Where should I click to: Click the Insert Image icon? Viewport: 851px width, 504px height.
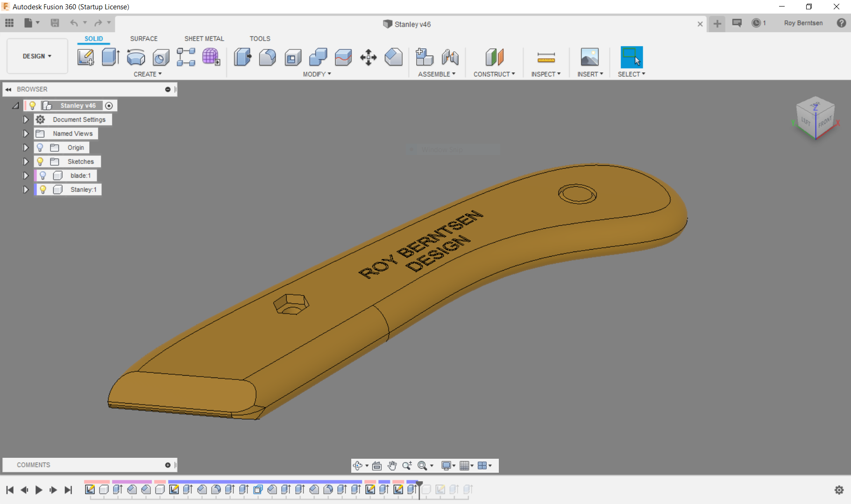click(590, 57)
